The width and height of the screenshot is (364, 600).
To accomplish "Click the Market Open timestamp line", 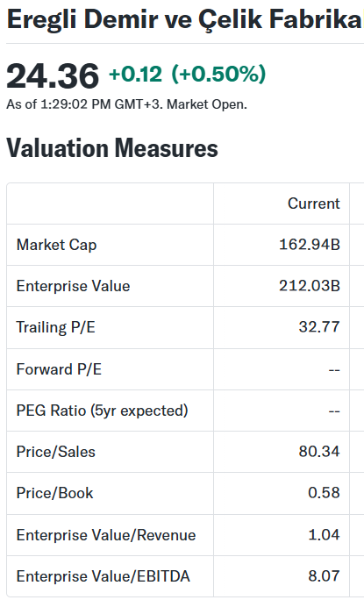I will pyautogui.click(x=126, y=104).
